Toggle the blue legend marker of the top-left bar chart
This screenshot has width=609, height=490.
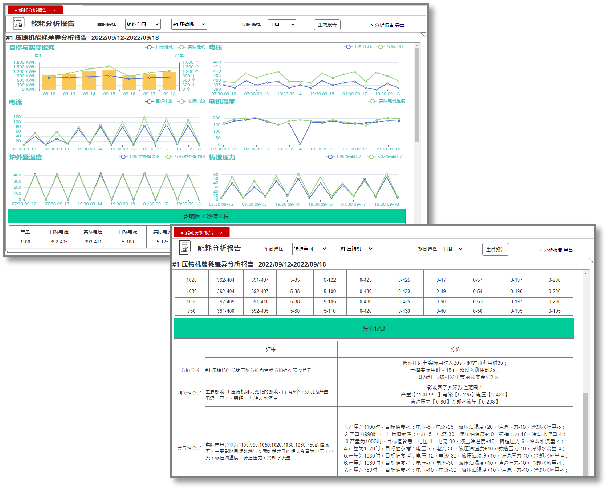tap(151, 46)
